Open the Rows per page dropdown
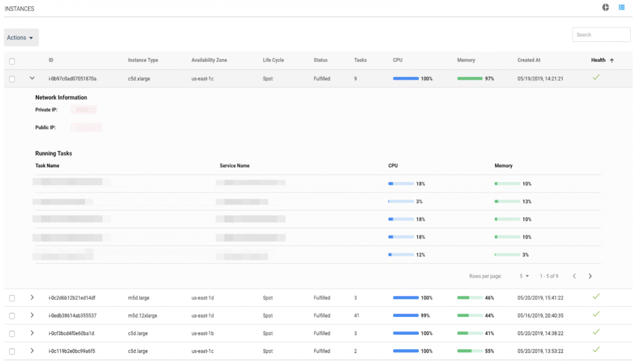 pyautogui.click(x=524, y=276)
